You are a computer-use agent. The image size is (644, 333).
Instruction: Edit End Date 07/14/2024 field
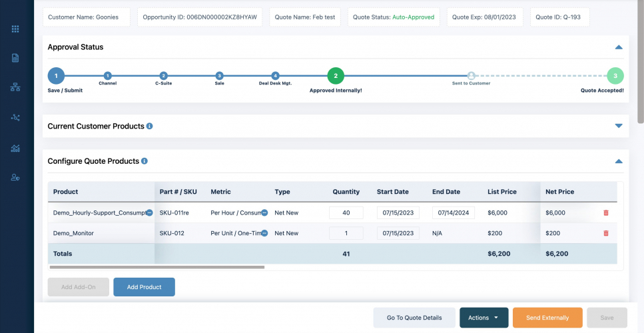coord(454,212)
